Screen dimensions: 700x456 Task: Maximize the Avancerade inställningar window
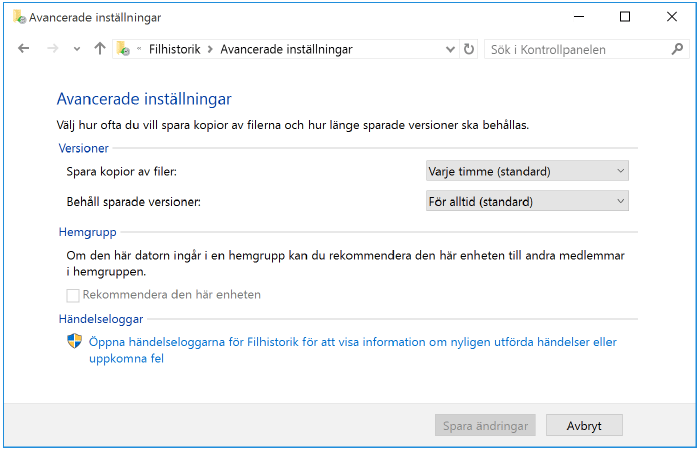click(x=625, y=17)
